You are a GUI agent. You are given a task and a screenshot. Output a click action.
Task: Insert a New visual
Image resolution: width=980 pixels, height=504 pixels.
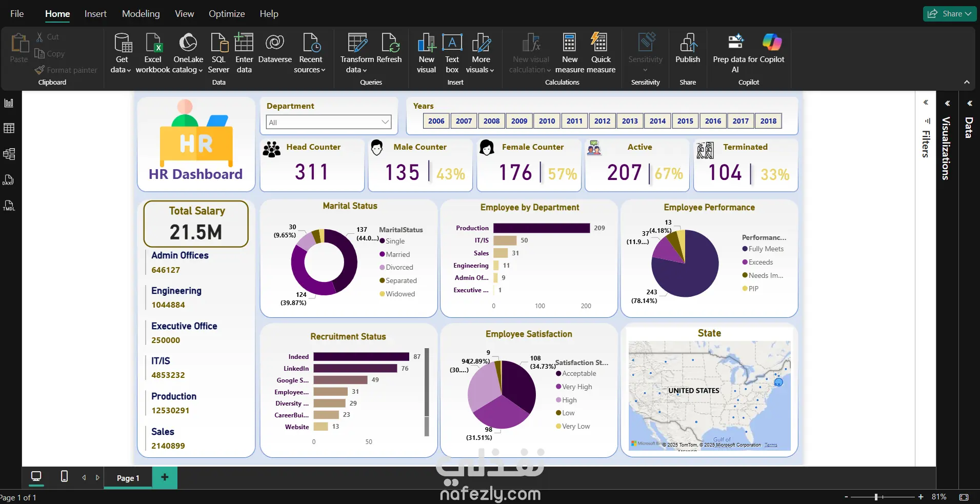(426, 53)
